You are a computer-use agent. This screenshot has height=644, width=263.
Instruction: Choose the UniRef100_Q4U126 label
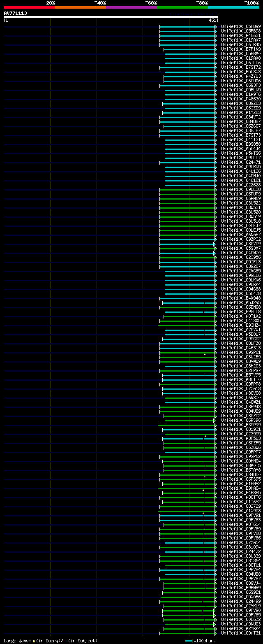(x=240, y=172)
